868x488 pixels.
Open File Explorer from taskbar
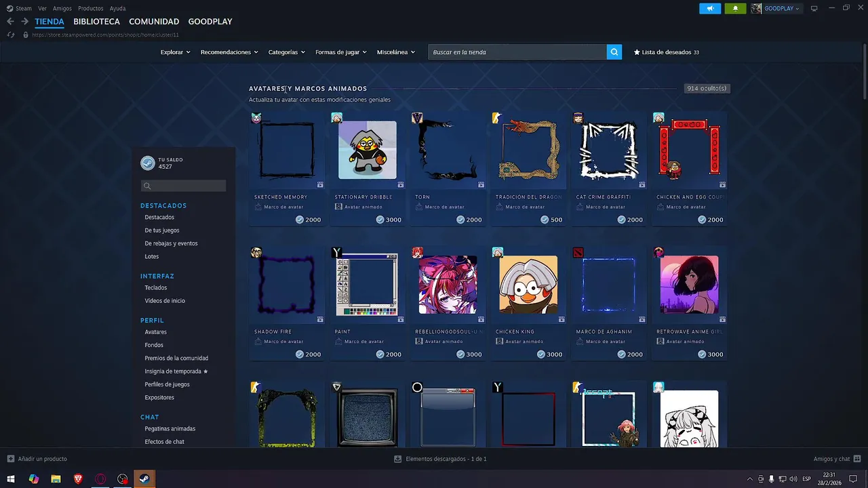56,479
